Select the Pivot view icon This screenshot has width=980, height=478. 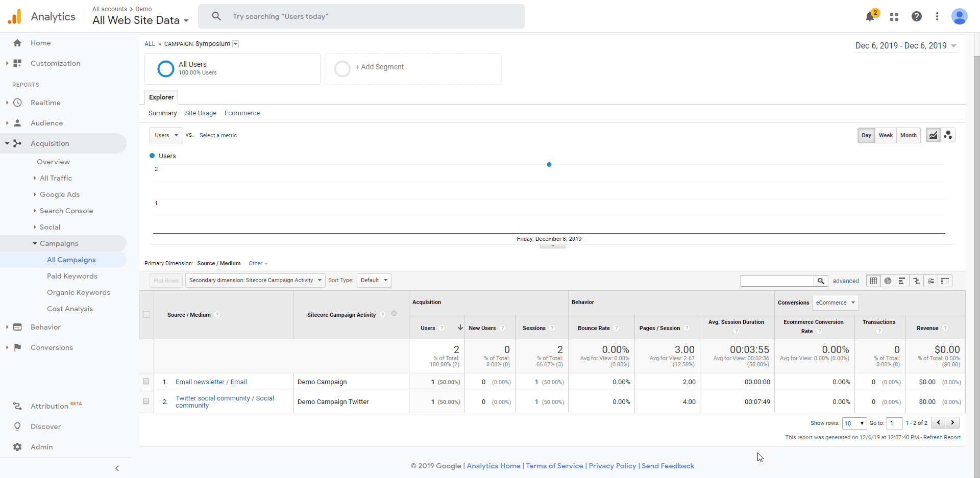point(945,281)
